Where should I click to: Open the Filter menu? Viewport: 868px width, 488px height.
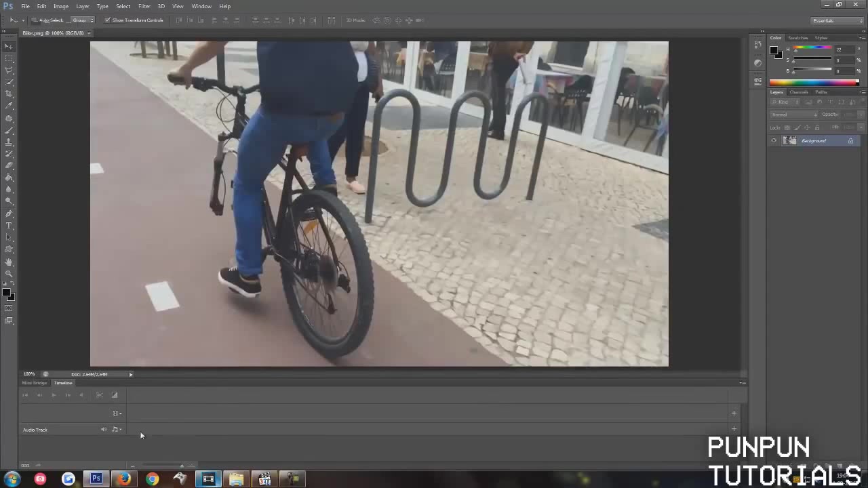click(x=144, y=6)
